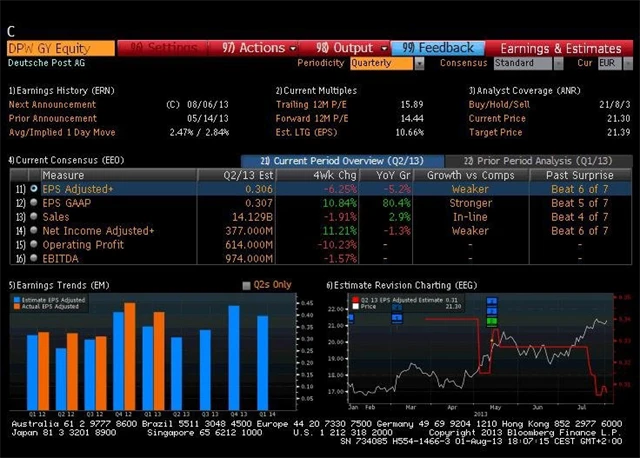Viewport: 640px width, 458px height.
Task: Click blue Estimate EPS Adjusted legend swatch
Action: coord(17,300)
